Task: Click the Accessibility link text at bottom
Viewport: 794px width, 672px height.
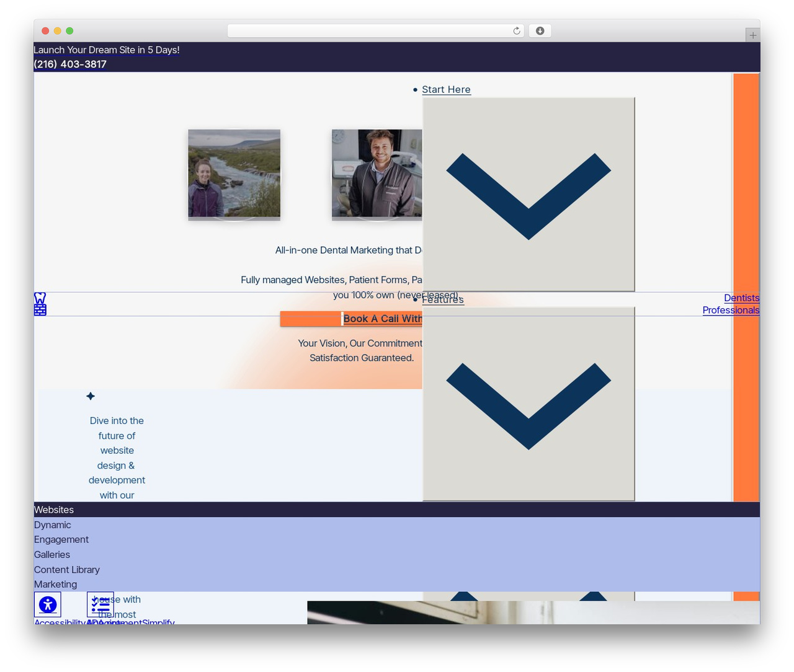Action: 59,622
